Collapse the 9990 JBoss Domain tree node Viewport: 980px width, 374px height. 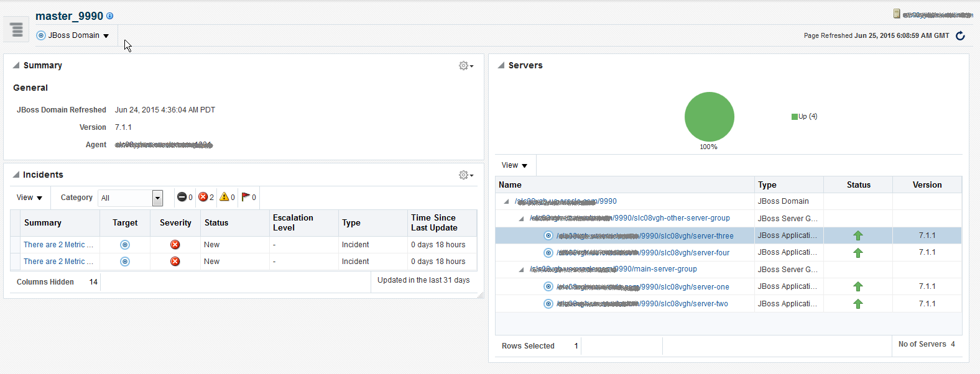point(506,201)
